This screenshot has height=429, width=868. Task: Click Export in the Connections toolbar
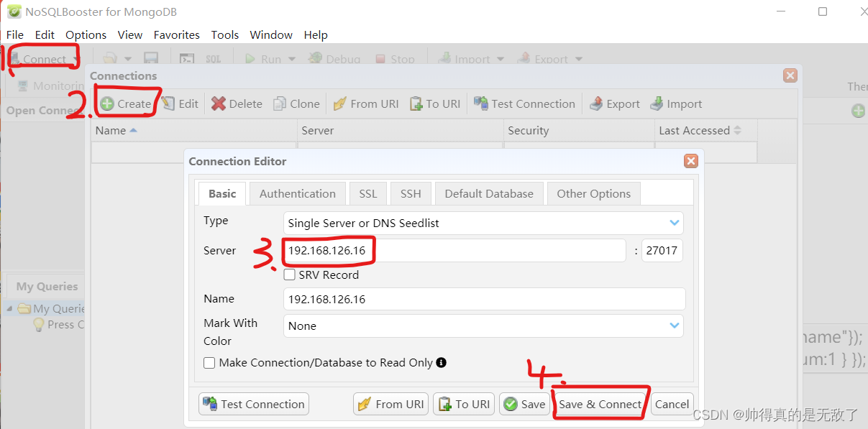tap(615, 103)
